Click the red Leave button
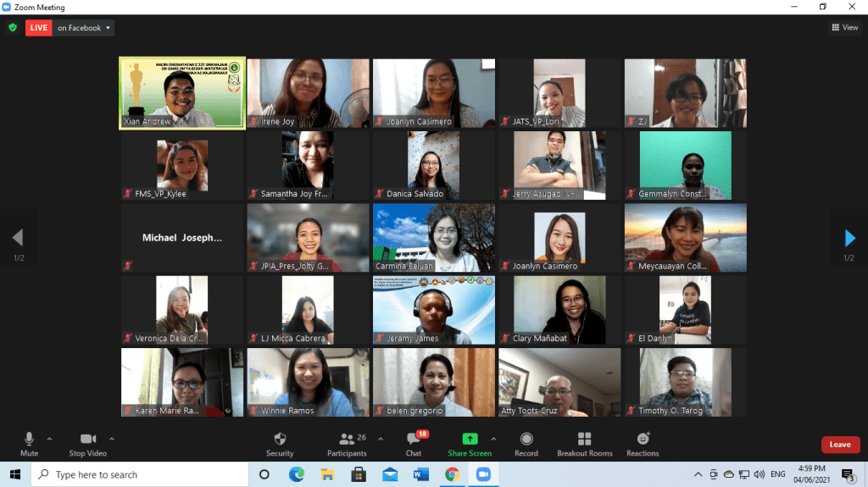Viewport: 868px width, 487px height. [840, 445]
